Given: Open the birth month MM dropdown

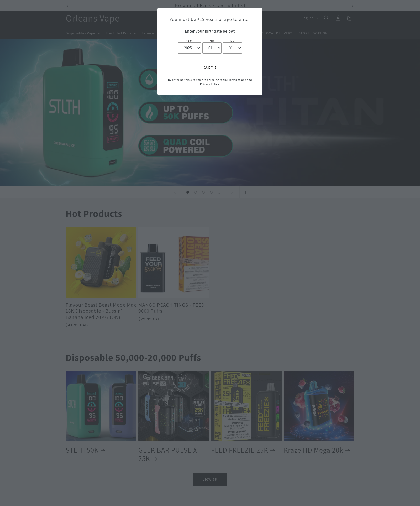Looking at the screenshot, I should 212,48.
